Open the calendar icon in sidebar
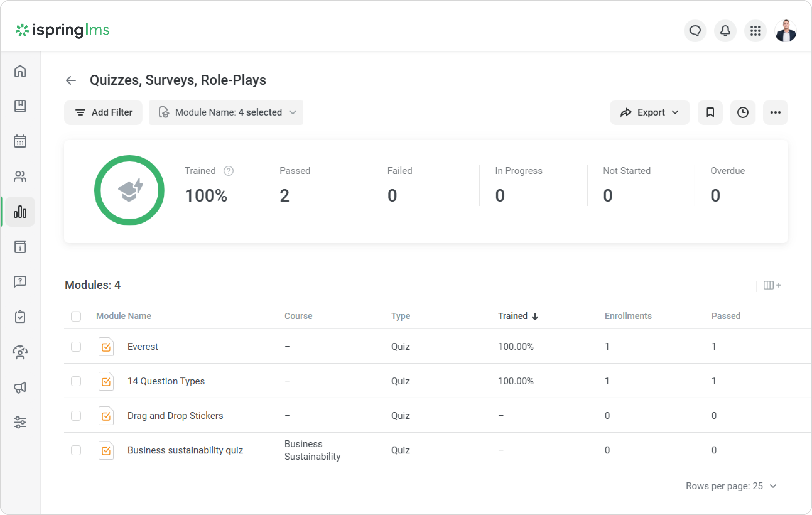Viewport: 812px width, 515px height. (20, 141)
